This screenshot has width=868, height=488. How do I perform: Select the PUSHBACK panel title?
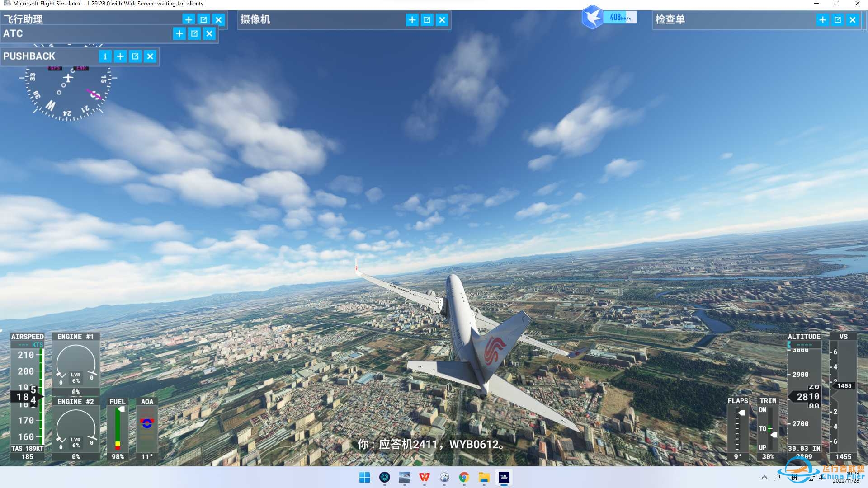coord(29,56)
